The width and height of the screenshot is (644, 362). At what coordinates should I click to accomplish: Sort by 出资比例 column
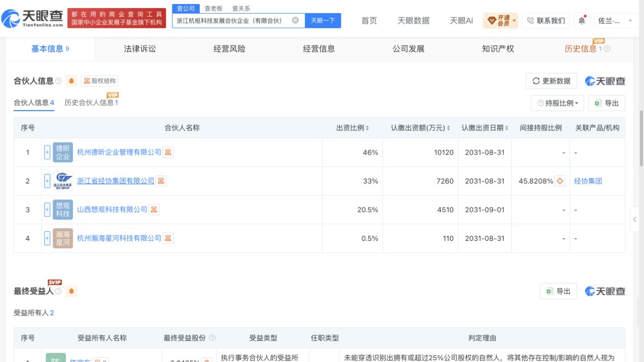click(367, 128)
